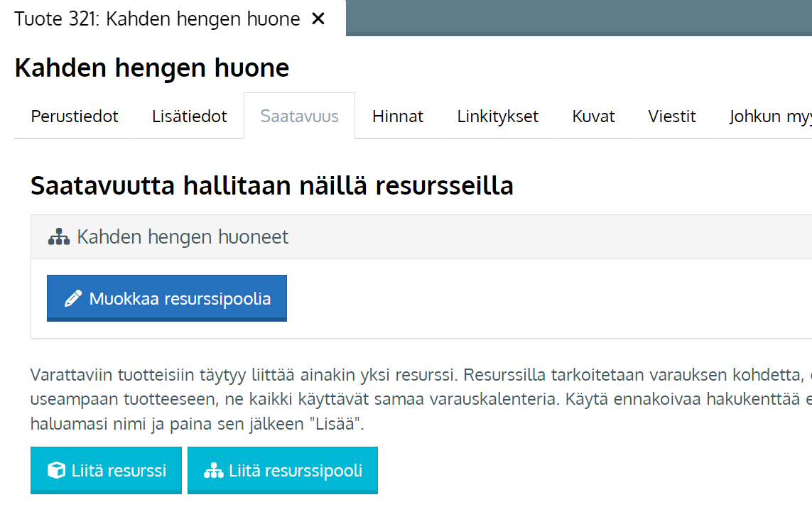Viewport: 812px width, 512px height.
Task: Click the pencil icon on Muokkaa resurssipoolia
Action: (x=73, y=299)
